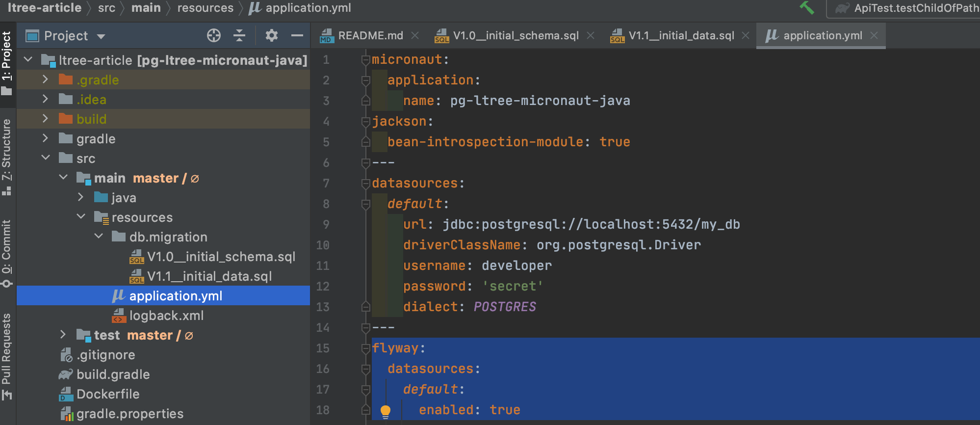Click resources in breadcrumb path
Image resolution: width=980 pixels, height=425 pixels.
point(206,8)
